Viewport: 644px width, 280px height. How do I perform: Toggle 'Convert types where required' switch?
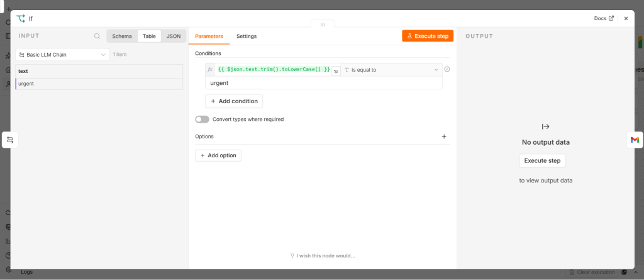pos(202,120)
